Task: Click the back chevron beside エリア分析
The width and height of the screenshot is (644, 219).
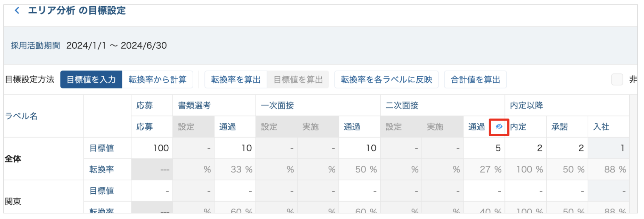Action: click(x=17, y=10)
